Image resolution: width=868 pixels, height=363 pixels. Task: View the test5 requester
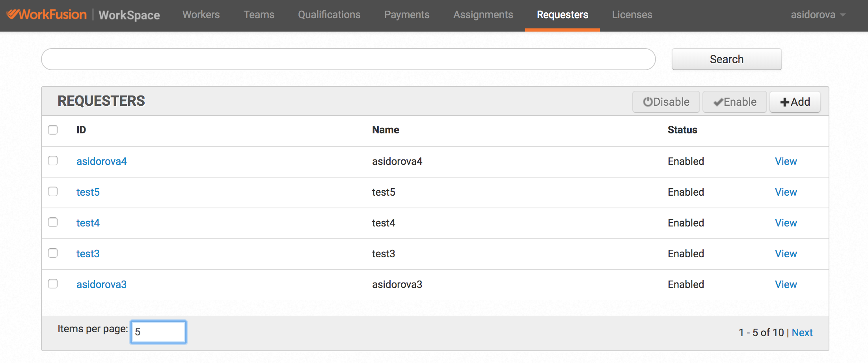(786, 192)
